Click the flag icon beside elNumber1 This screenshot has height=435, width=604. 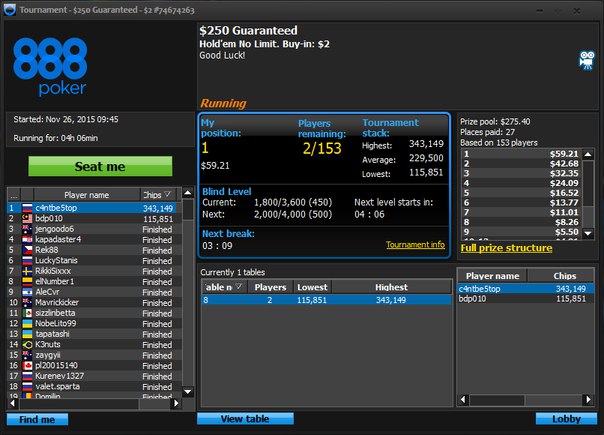[x=27, y=282]
